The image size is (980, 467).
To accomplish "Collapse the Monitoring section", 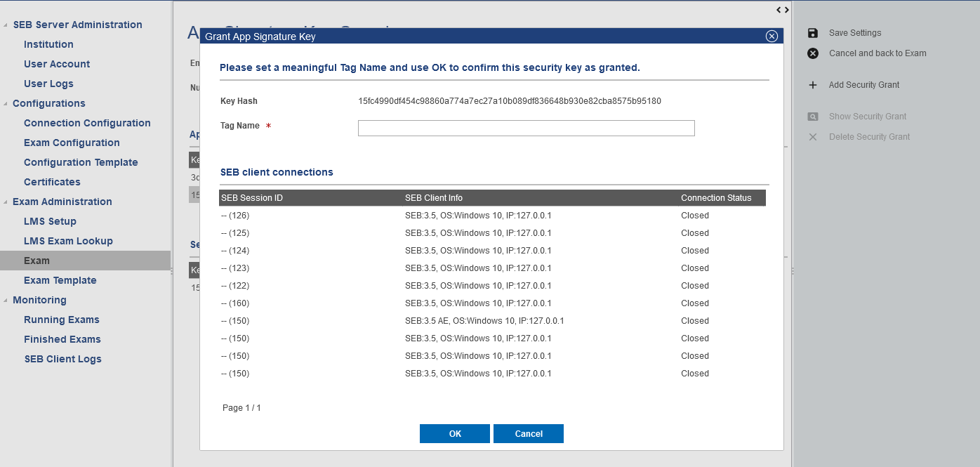I will coord(6,301).
